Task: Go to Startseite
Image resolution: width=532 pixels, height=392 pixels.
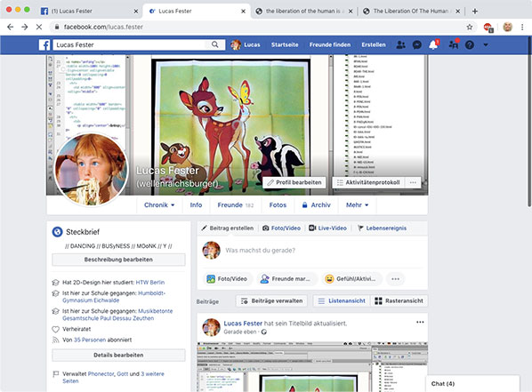Action: [x=285, y=44]
